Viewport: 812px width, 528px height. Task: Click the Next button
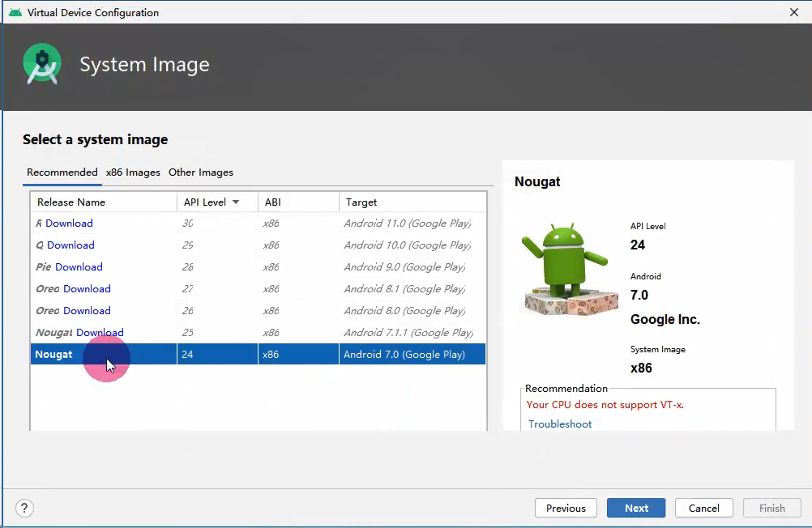coord(636,508)
